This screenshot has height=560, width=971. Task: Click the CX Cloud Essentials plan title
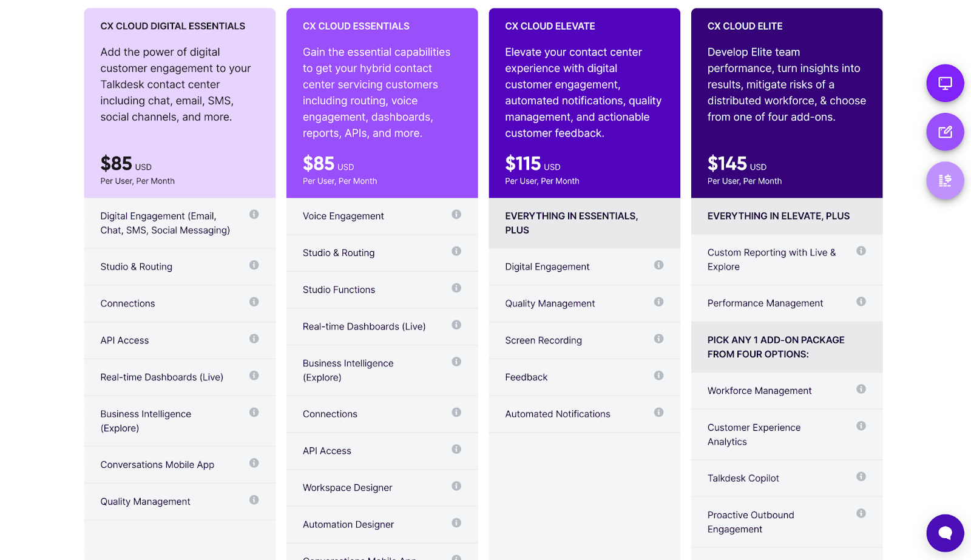(x=356, y=26)
